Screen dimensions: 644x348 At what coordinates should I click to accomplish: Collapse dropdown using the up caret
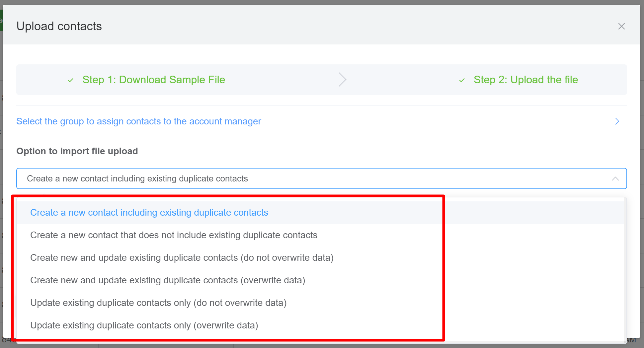click(x=615, y=178)
